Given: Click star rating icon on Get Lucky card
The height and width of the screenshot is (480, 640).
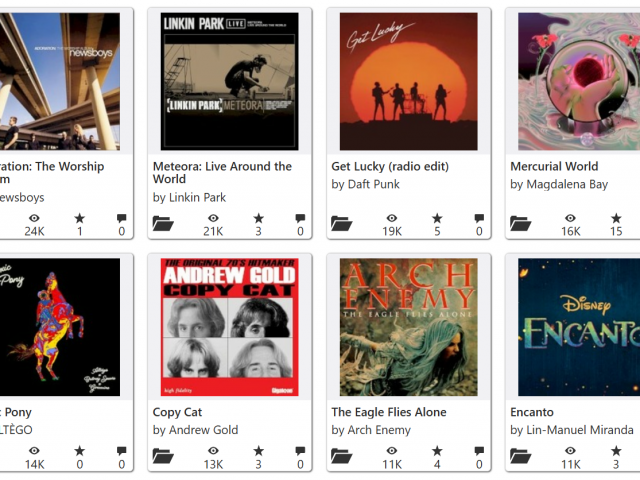Looking at the screenshot, I should pos(437,218).
